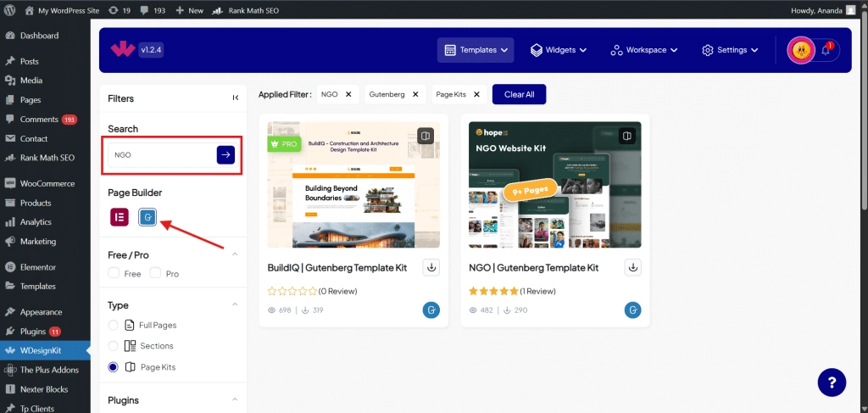Download the BuildIQ Gutenberg Template Kit
Image resolution: width=868 pixels, height=413 pixels.
(431, 267)
